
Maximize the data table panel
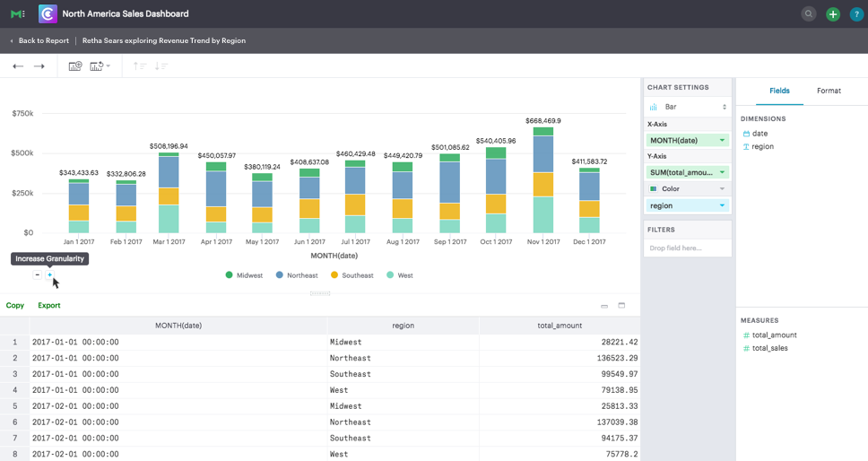(x=621, y=306)
